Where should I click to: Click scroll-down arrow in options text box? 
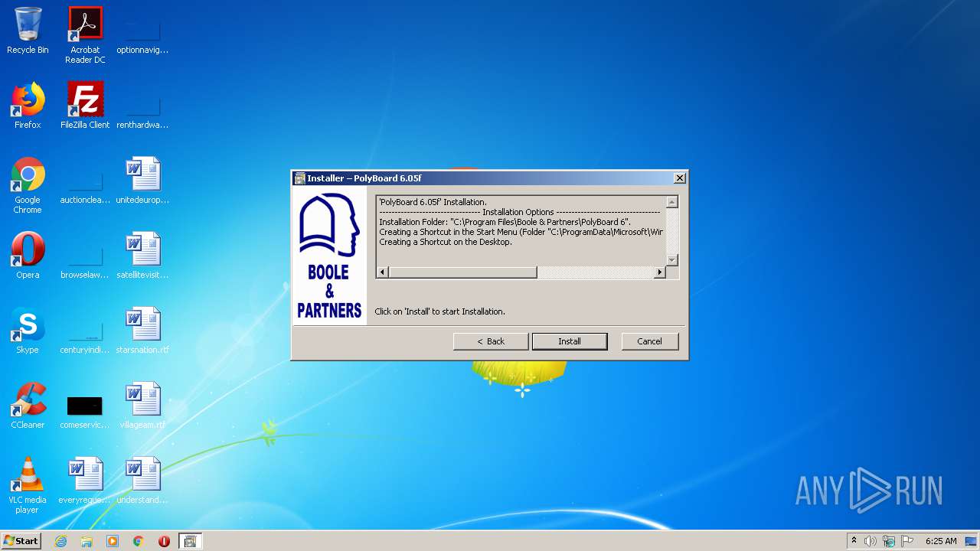672,260
